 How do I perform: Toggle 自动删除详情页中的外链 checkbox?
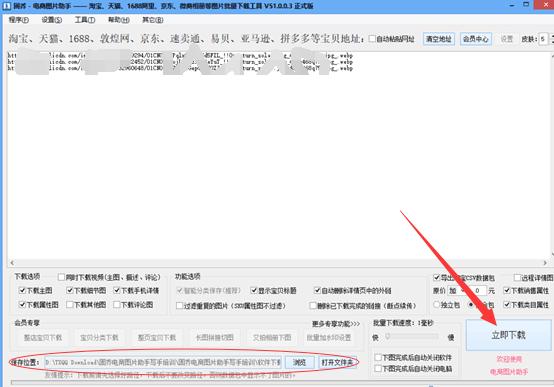click(317, 291)
